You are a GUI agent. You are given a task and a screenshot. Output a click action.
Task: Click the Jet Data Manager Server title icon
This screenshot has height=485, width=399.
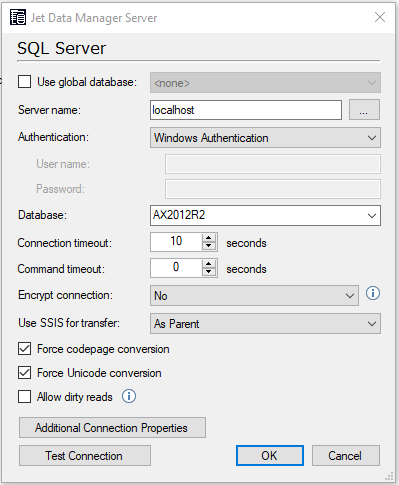18,17
